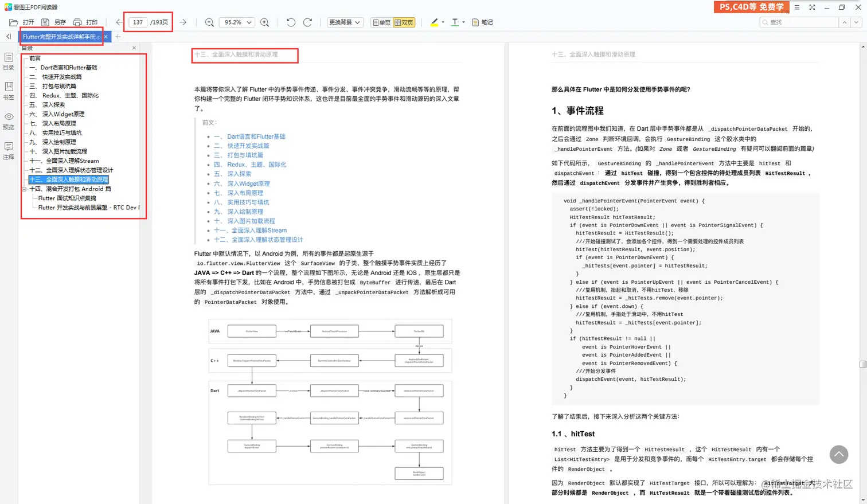
Task: Click the page number field 137
Action: pyautogui.click(x=138, y=22)
